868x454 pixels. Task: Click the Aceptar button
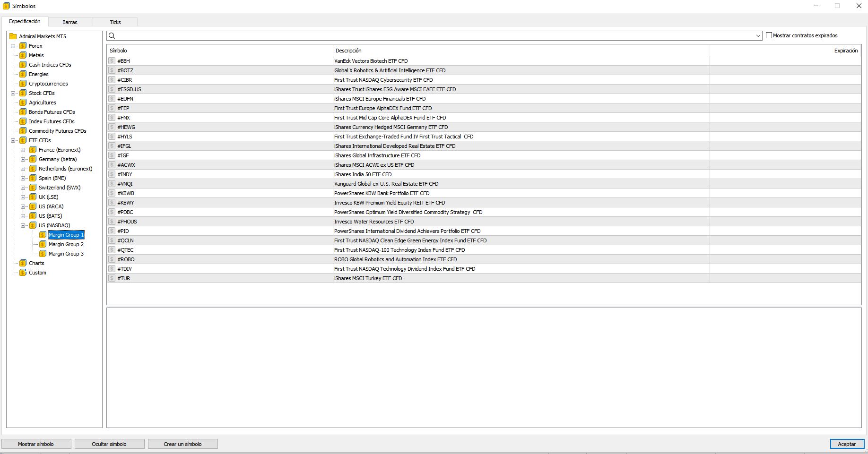click(847, 444)
